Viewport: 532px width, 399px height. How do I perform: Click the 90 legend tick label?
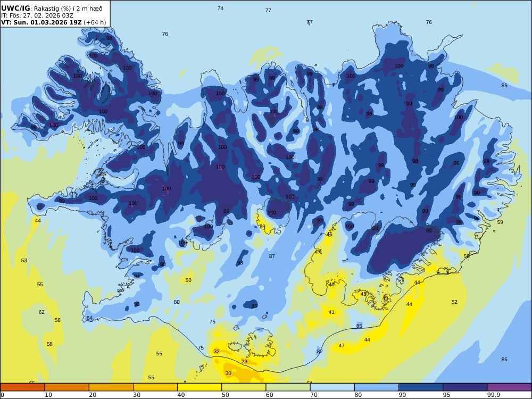click(x=402, y=395)
